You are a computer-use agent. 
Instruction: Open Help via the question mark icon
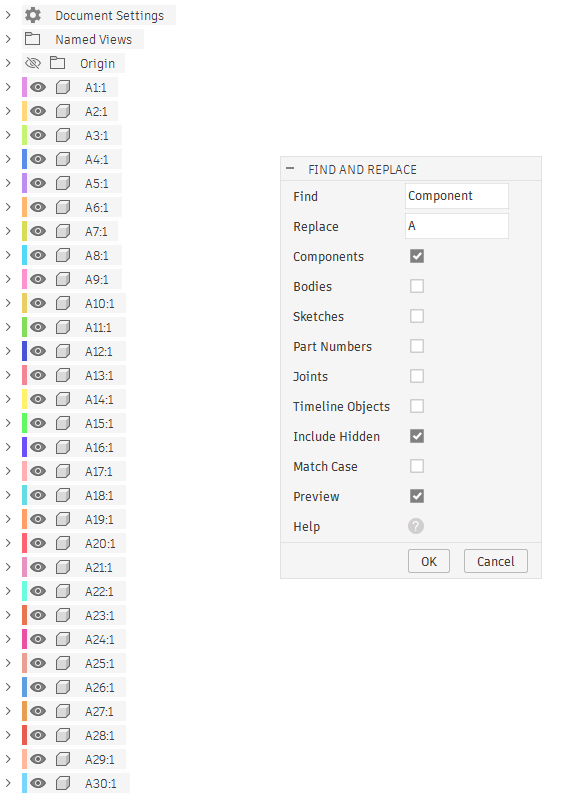pyautogui.click(x=416, y=526)
